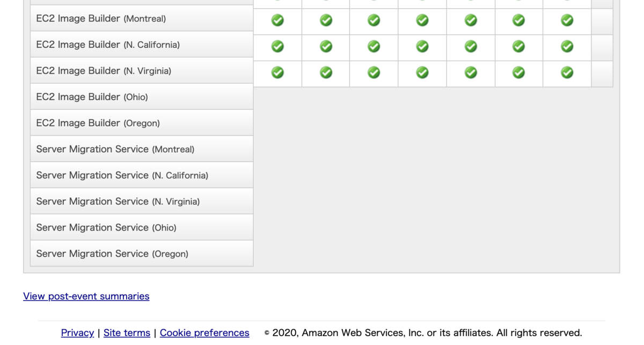Screen dimensions: 644x345
Task: Click last green checkmark in N. Virginia row
Action: [567, 72]
